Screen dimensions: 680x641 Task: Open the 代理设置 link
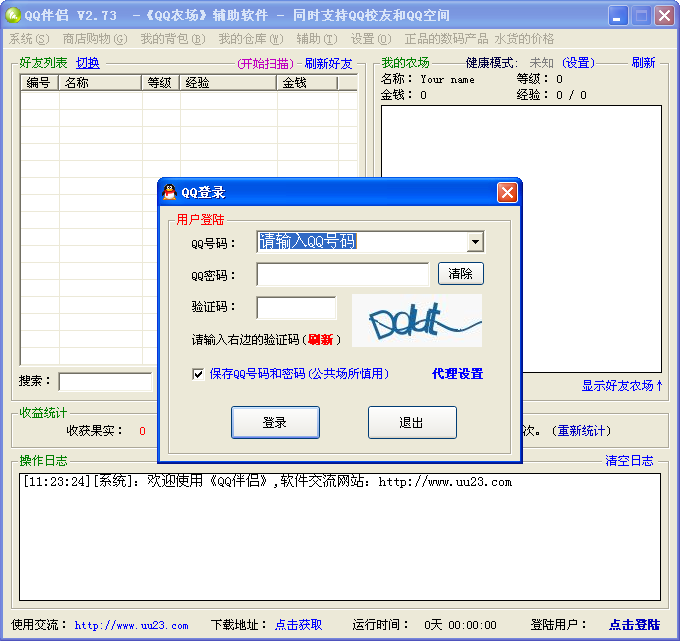coord(458,374)
